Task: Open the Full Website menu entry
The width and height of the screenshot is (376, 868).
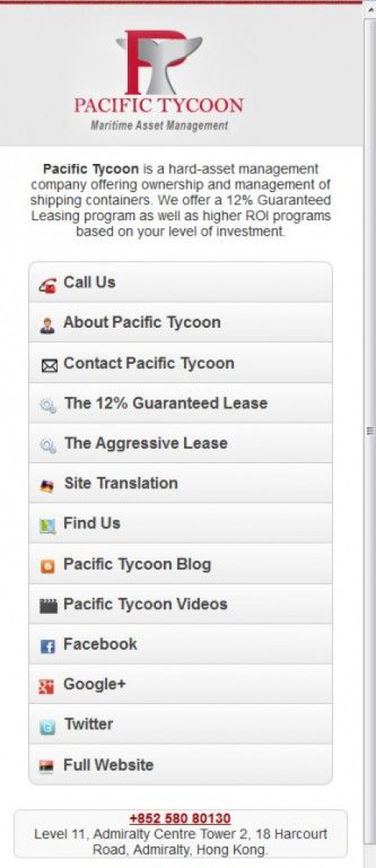Action: pos(181,764)
